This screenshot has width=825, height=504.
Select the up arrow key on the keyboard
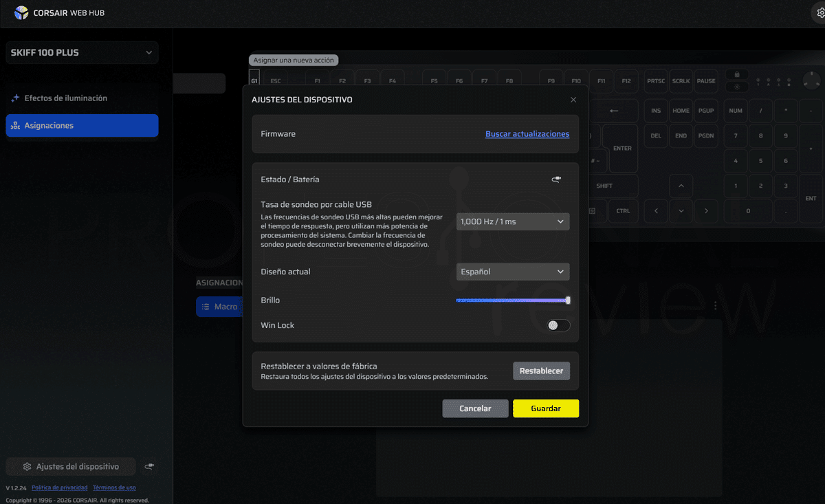pos(681,186)
